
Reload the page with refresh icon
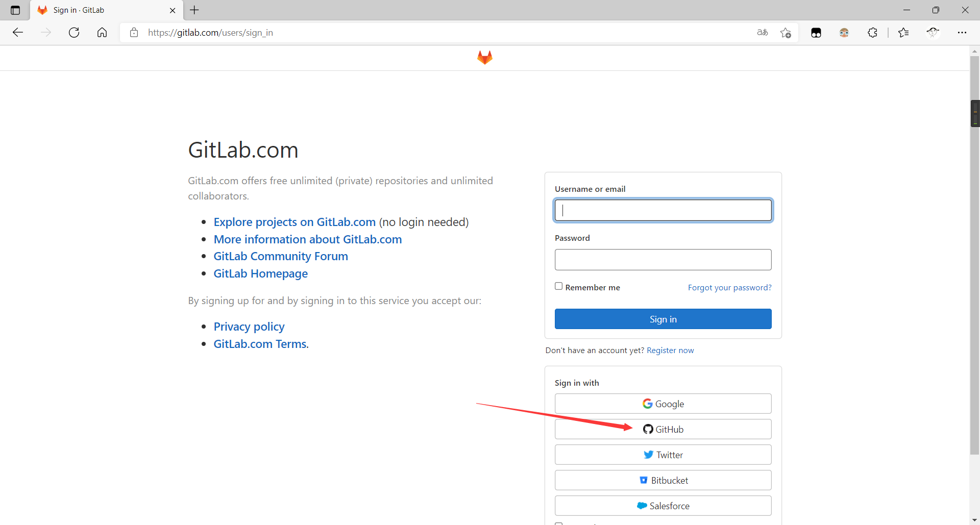coord(74,33)
